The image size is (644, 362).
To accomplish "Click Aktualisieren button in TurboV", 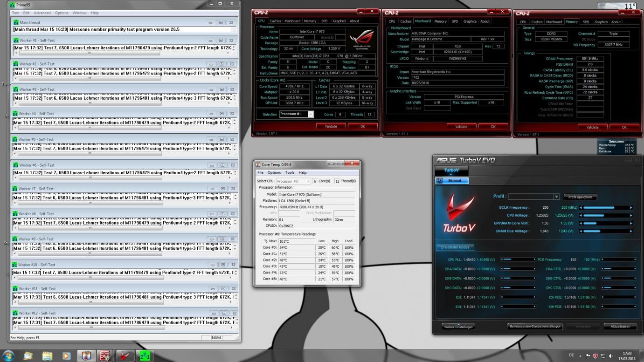I will (620, 327).
